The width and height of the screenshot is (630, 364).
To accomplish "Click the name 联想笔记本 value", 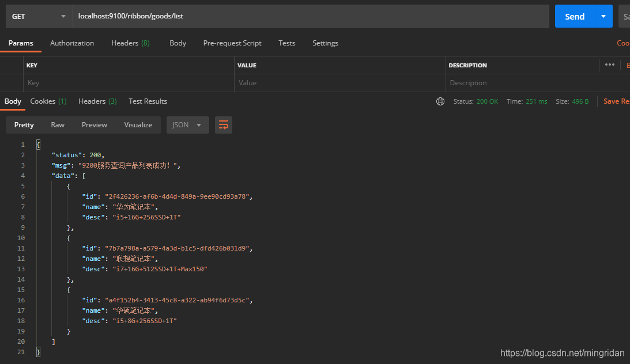I will (x=133, y=259).
